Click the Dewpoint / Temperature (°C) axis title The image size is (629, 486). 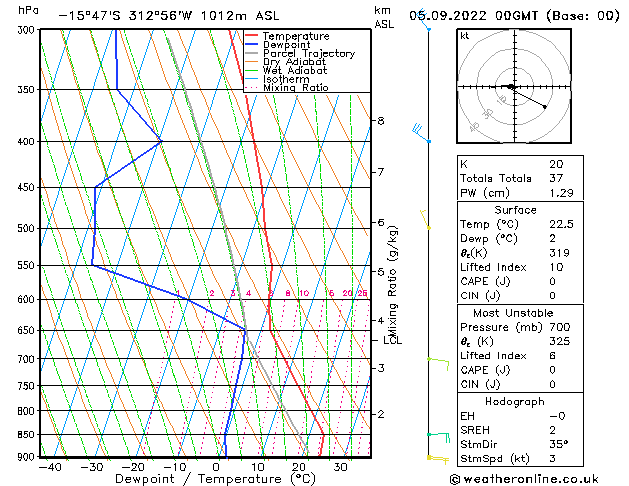[215, 479]
